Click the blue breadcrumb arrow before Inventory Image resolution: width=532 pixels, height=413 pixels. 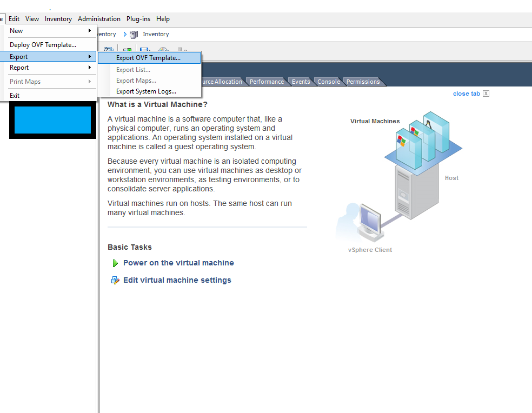(x=125, y=34)
